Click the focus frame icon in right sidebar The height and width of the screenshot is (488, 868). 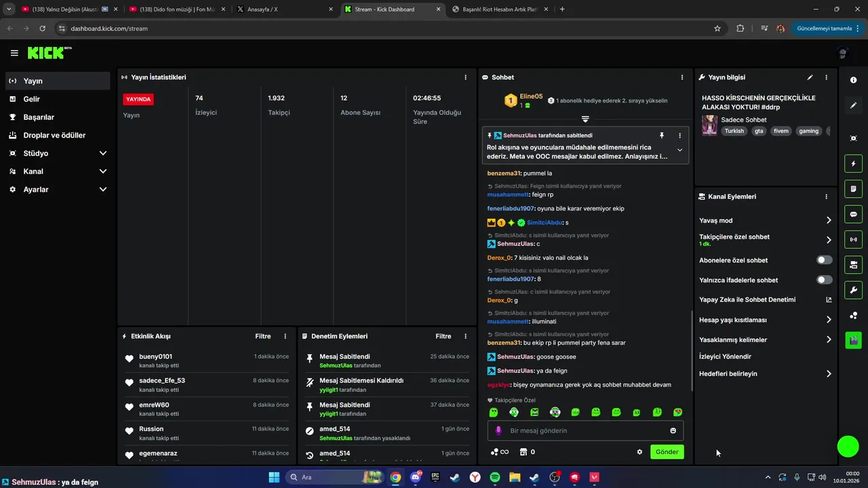853,138
